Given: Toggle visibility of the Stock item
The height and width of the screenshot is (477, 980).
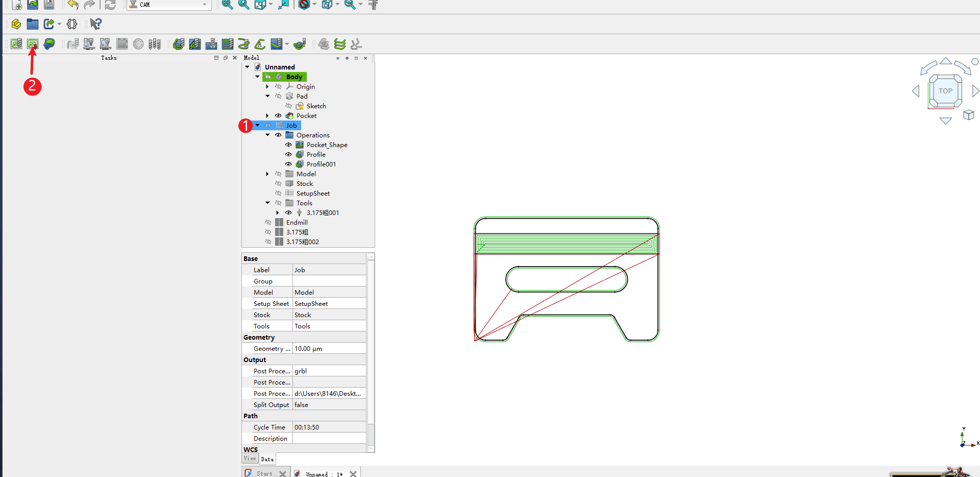Looking at the screenshot, I should click(278, 184).
